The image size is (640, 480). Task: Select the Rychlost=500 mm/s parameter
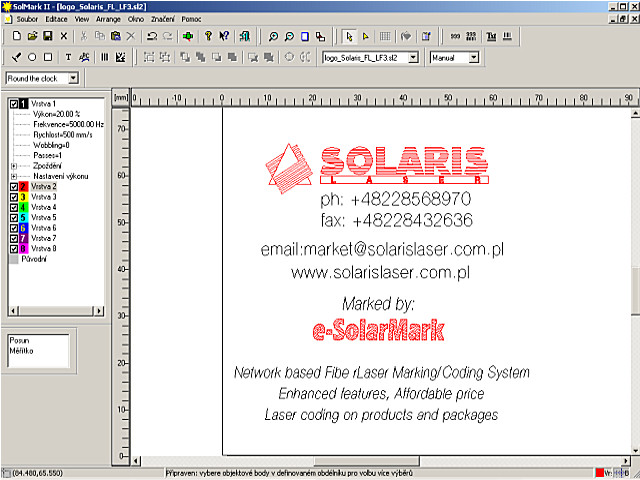point(63,135)
